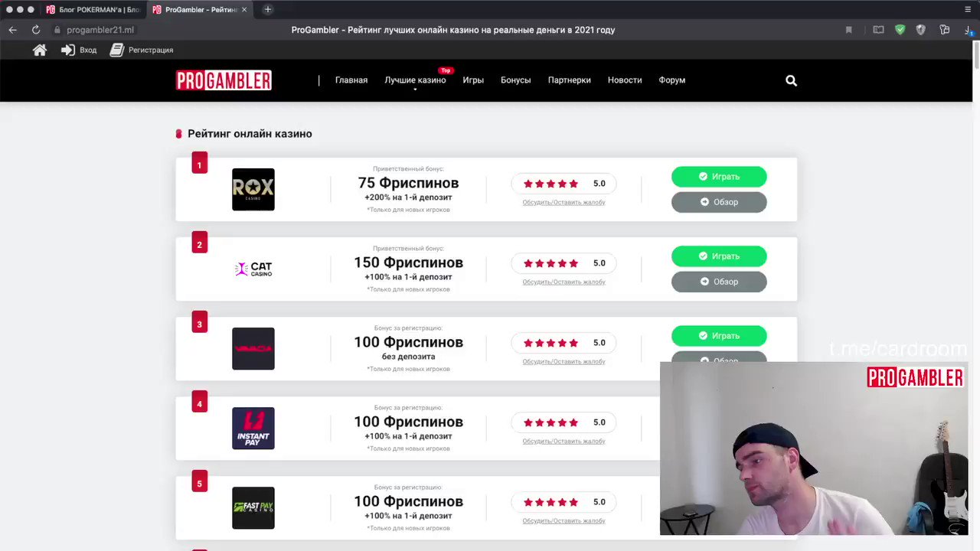Click 75 Фриспинов bonus text
980x551 pixels.
tap(409, 183)
